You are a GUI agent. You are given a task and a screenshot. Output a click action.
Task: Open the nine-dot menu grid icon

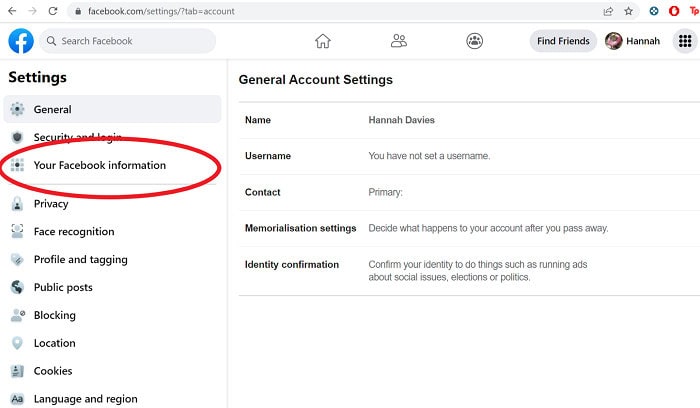tap(685, 41)
